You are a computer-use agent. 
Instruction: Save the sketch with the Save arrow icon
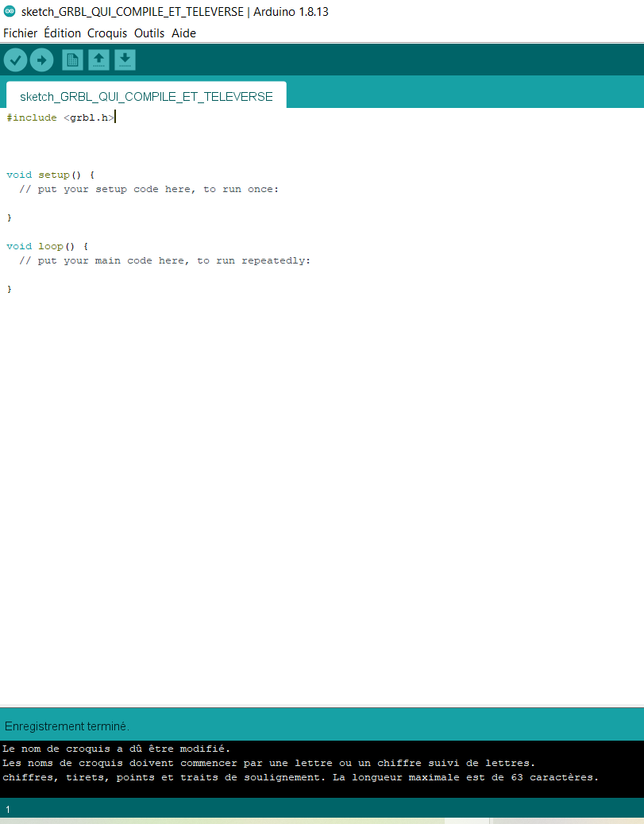click(125, 60)
